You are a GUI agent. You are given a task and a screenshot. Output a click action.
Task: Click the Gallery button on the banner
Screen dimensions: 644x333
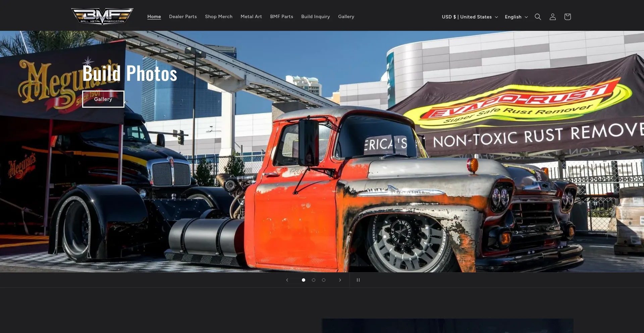click(x=103, y=99)
